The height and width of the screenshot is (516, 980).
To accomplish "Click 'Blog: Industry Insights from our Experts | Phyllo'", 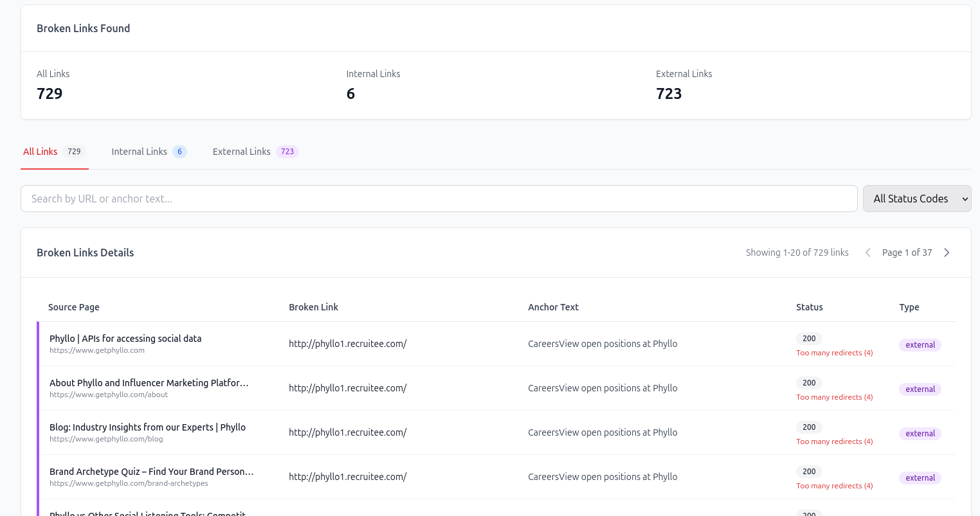I will [x=147, y=427].
